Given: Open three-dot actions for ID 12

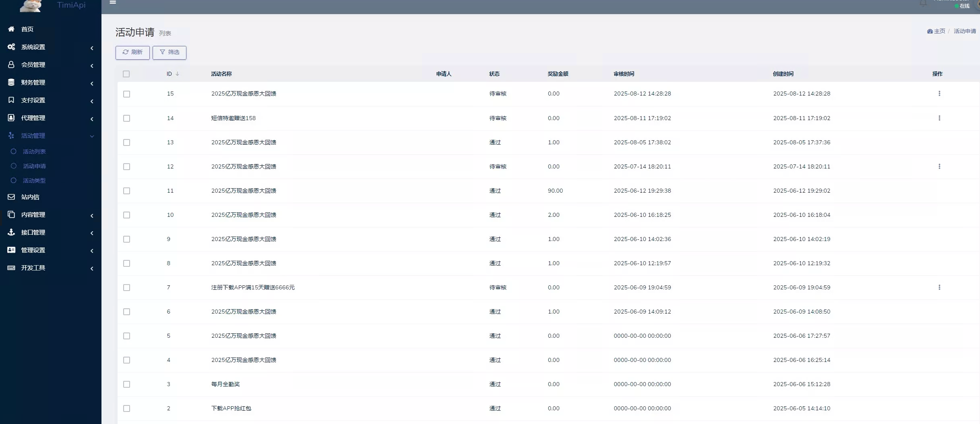Looking at the screenshot, I should [939, 166].
